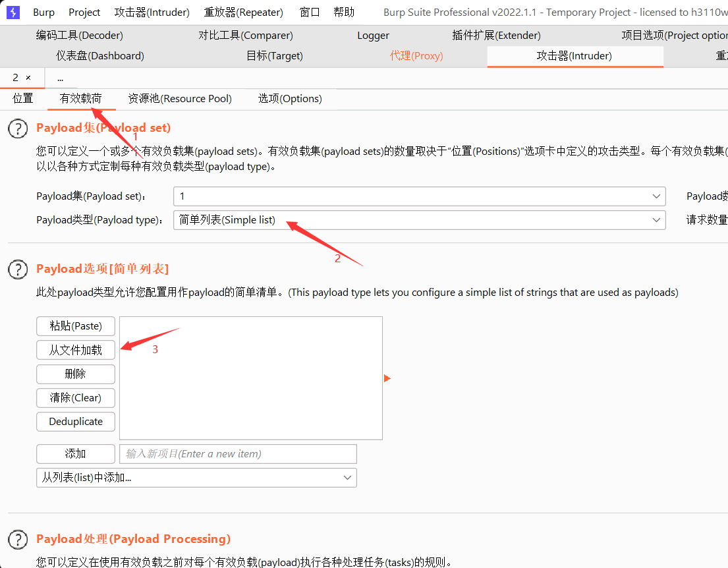This screenshot has height=568, width=728.
Task: Open the 帮助 menu
Action: pyautogui.click(x=344, y=13)
